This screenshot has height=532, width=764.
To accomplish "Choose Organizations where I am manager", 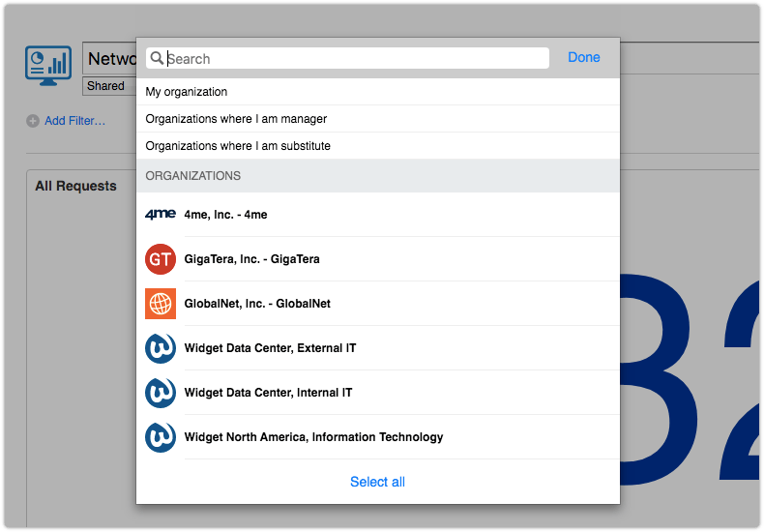I will coord(377,119).
